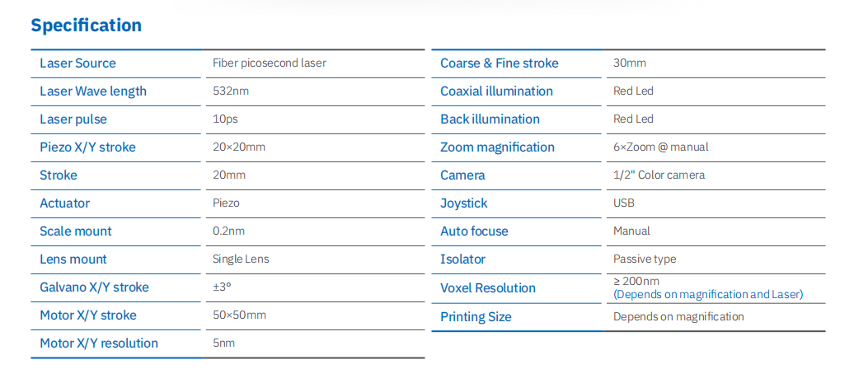
Task: Select the 20×20mm stroke value
Action: pyautogui.click(x=239, y=147)
